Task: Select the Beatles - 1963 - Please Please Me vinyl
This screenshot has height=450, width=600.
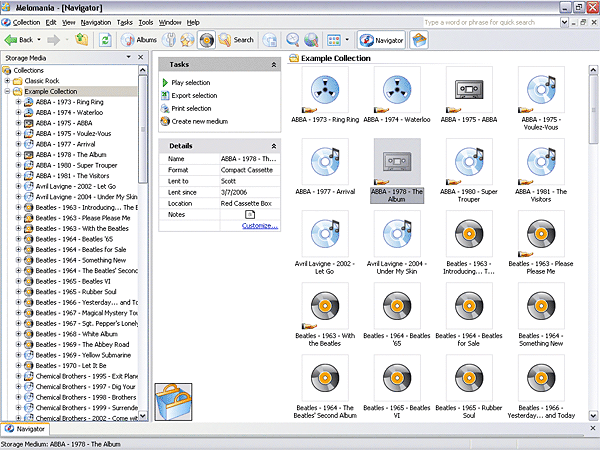Action: coord(541,234)
